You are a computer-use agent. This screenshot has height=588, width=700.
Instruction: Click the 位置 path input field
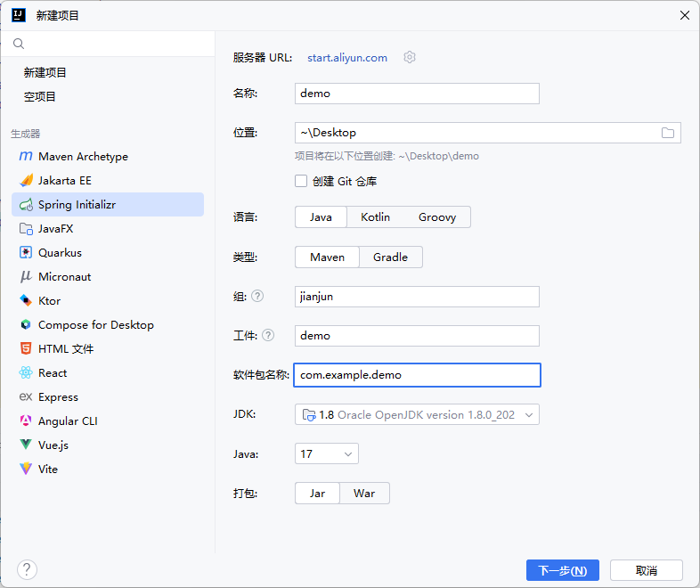tap(487, 133)
